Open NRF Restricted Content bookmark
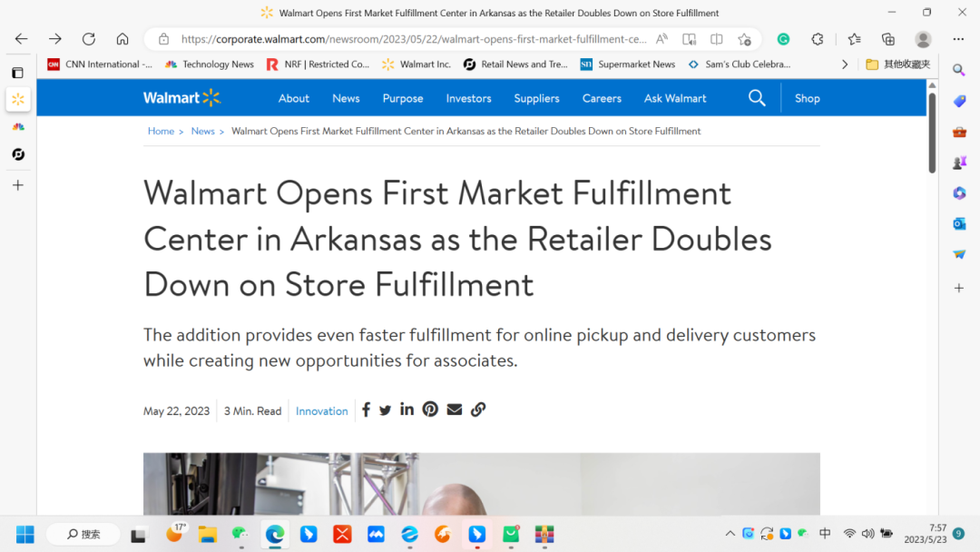The image size is (980, 552). [x=318, y=64]
